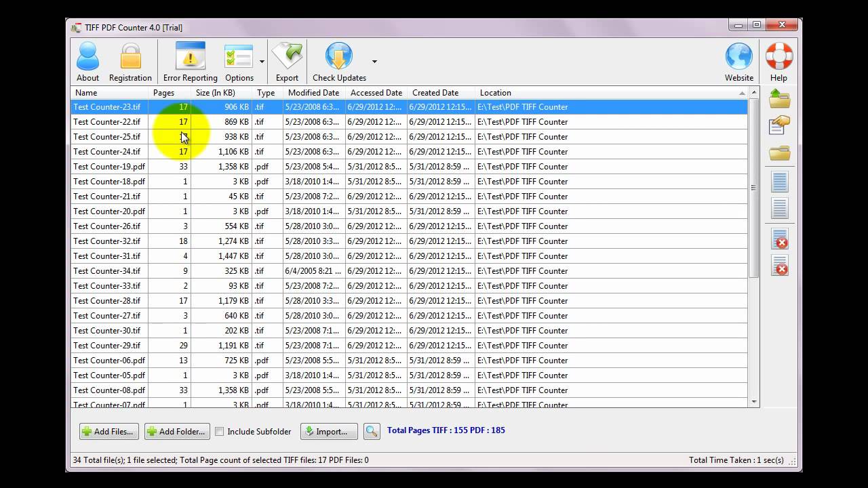
Task: Click the file list scrollbar up arrow
Action: [754, 93]
